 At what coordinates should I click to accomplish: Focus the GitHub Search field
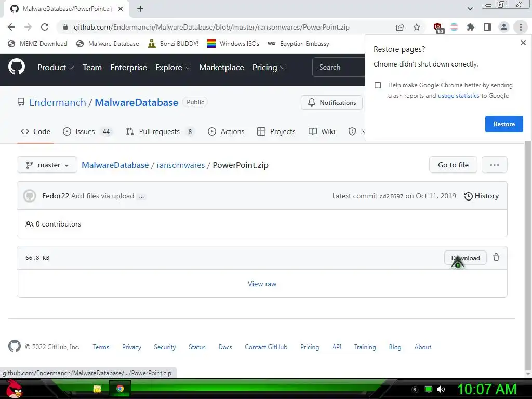point(338,67)
